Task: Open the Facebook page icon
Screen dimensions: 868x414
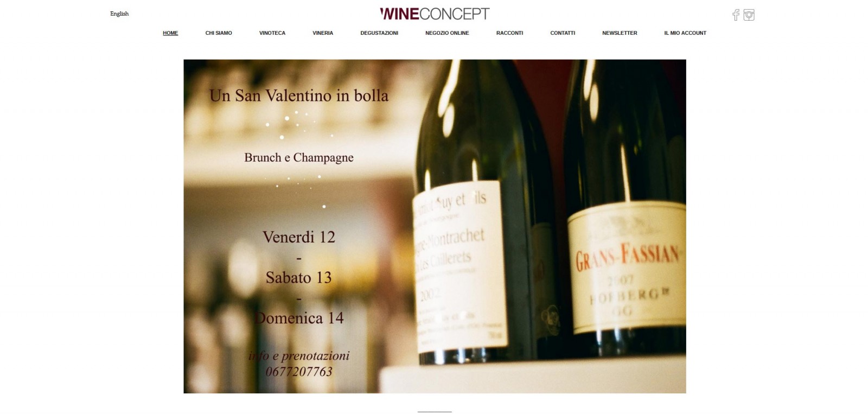Action: pos(736,15)
